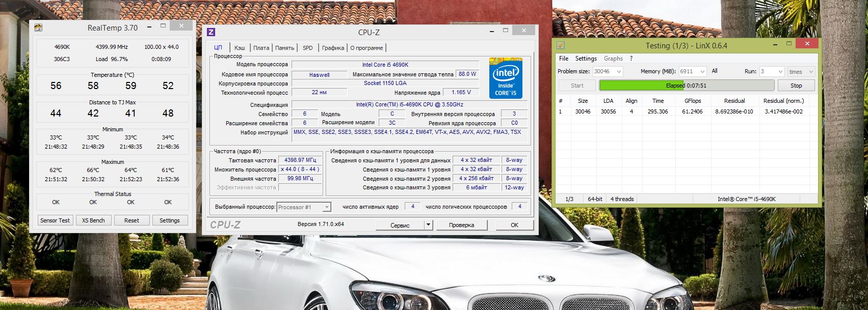Open the Settings menu in LinX
Image resolution: width=868 pixels, height=310 pixels.
click(586, 59)
